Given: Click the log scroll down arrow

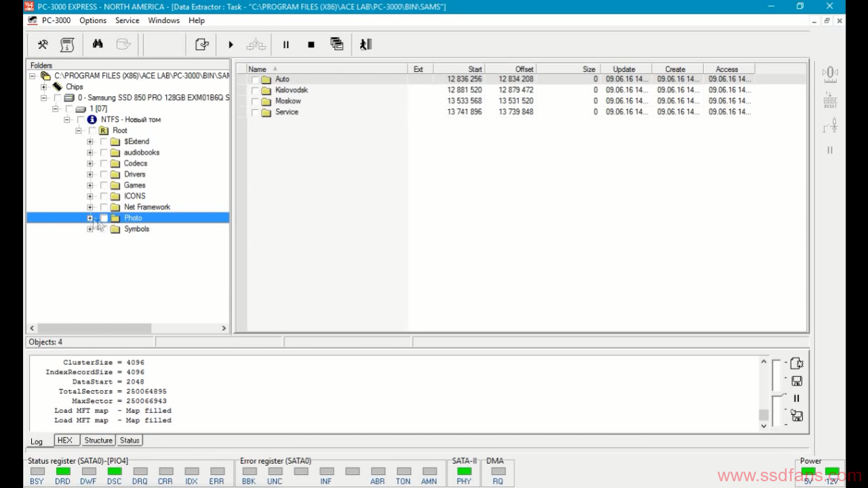Looking at the screenshot, I should [x=764, y=426].
